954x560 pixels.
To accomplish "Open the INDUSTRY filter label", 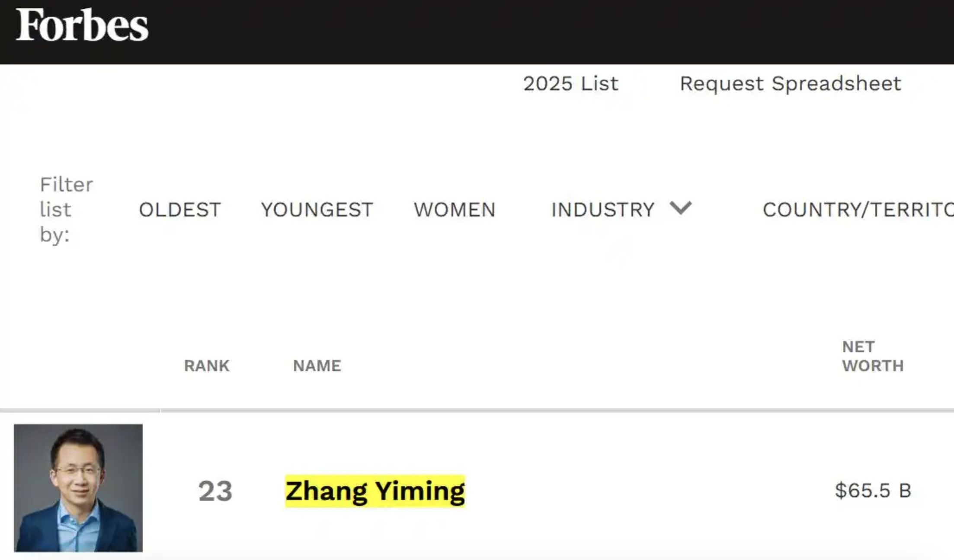I will pos(603,210).
